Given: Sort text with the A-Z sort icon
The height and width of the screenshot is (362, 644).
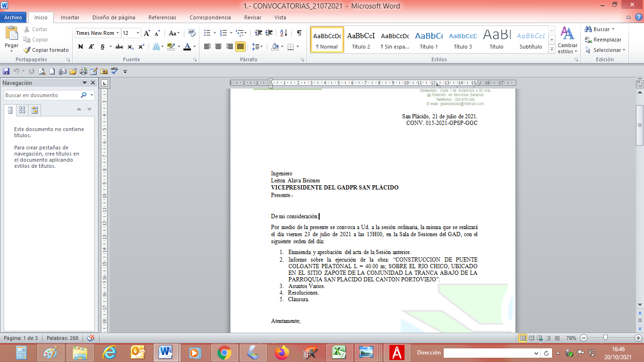Looking at the screenshot, I should click(x=283, y=33).
